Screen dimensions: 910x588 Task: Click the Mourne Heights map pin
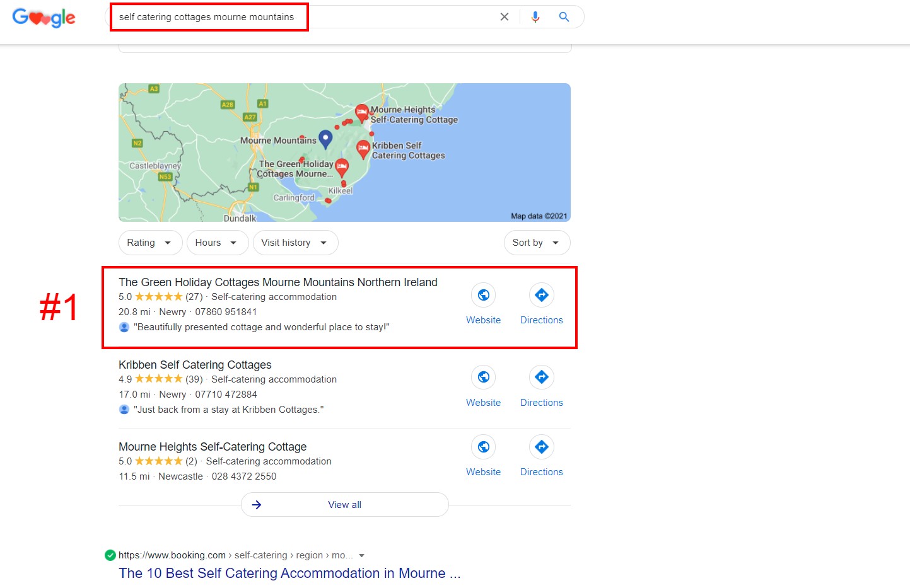click(x=362, y=113)
